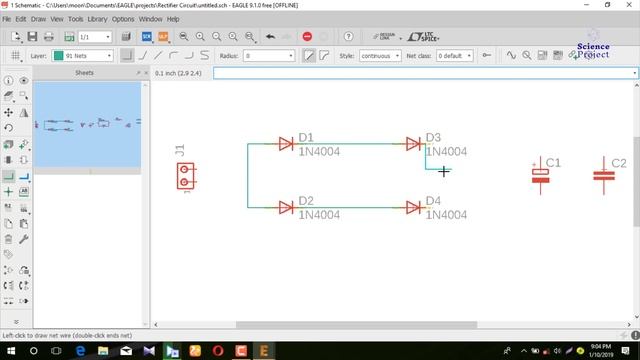640x360 pixels.
Task: Select the rounded corner wire bend style
Action: click(173, 55)
